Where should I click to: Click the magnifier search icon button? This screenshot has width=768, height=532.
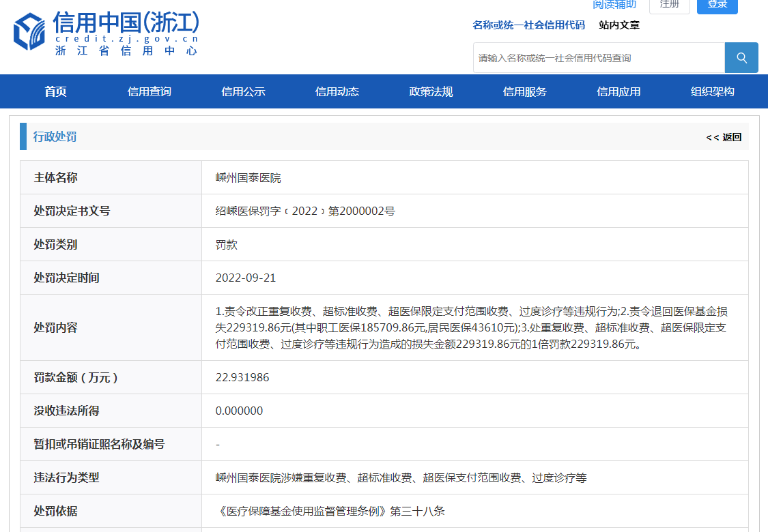click(741, 58)
